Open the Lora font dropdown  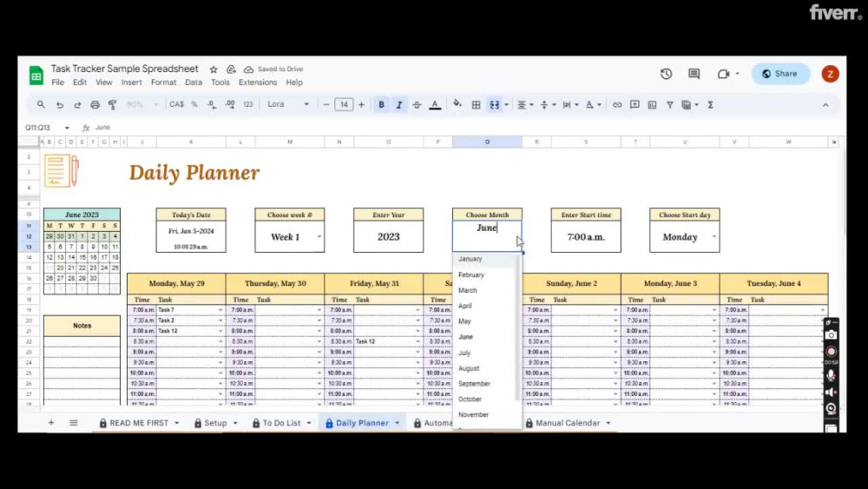click(288, 105)
